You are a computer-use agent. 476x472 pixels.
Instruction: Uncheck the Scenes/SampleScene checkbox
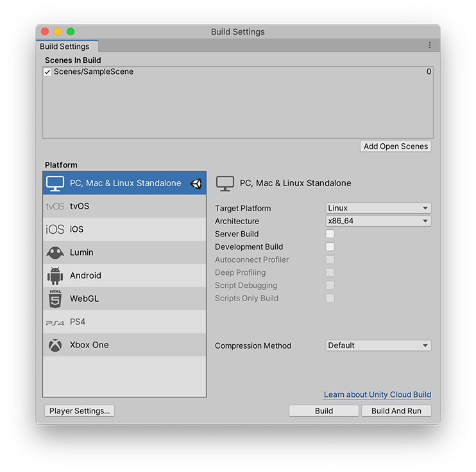pyautogui.click(x=47, y=72)
